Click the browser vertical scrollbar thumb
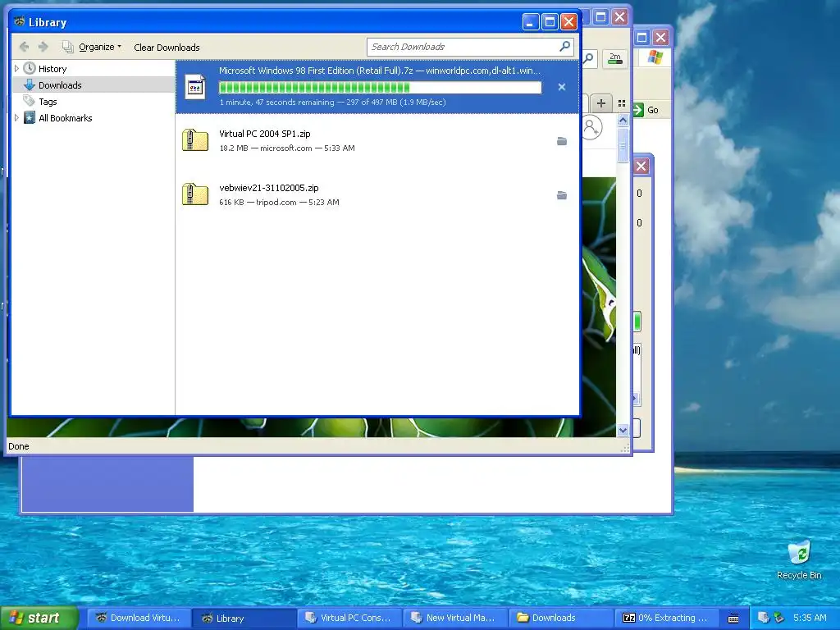This screenshot has height=630, width=840. pos(623,144)
